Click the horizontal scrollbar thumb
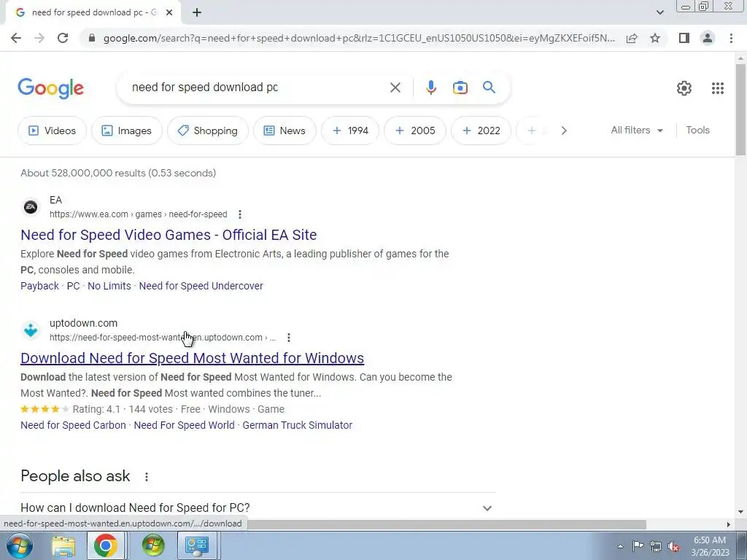This screenshot has height=560, width=747. coord(447,524)
